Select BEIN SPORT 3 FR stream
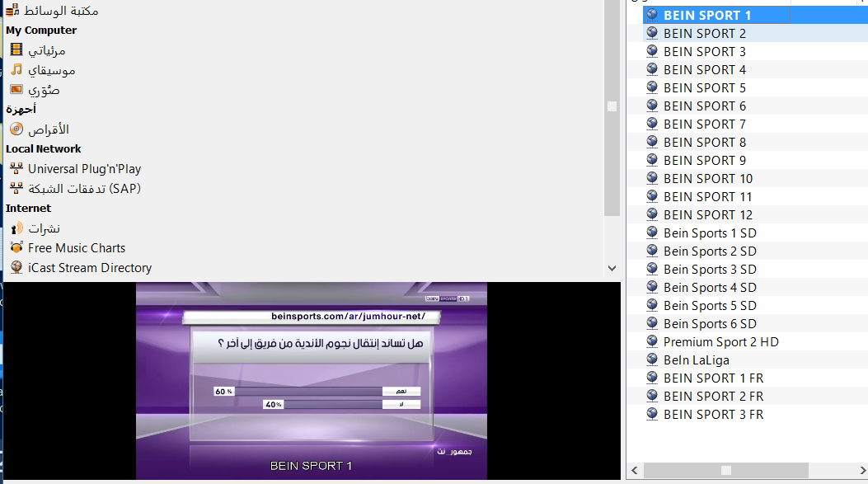 click(713, 415)
